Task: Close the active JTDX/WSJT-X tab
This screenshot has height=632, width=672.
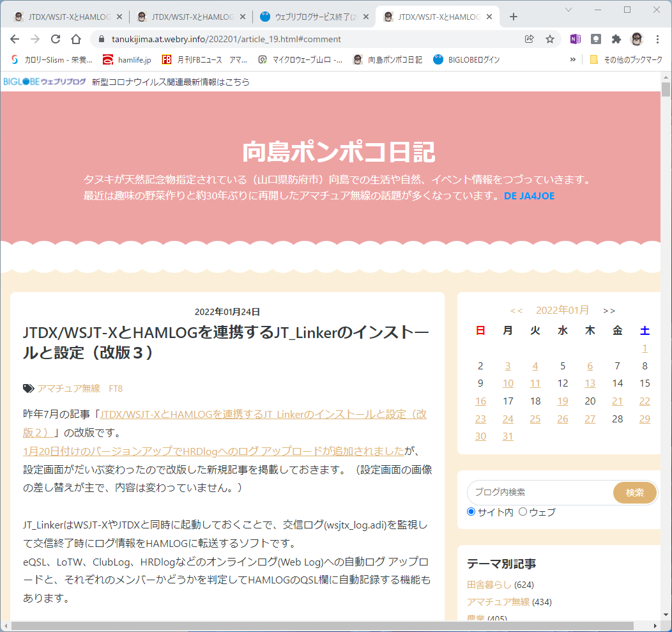Action: coord(489,17)
